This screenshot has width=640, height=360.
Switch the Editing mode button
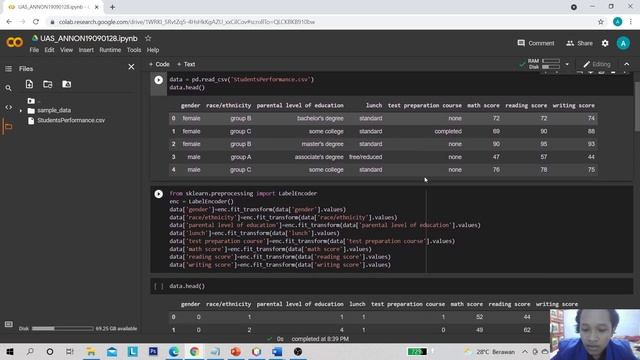(597, 64)
